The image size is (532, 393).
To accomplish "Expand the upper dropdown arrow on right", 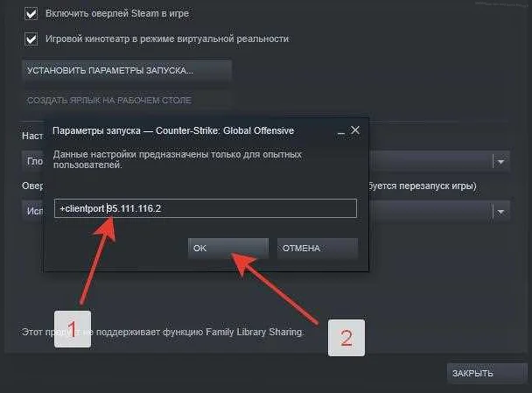I will 500,162.
